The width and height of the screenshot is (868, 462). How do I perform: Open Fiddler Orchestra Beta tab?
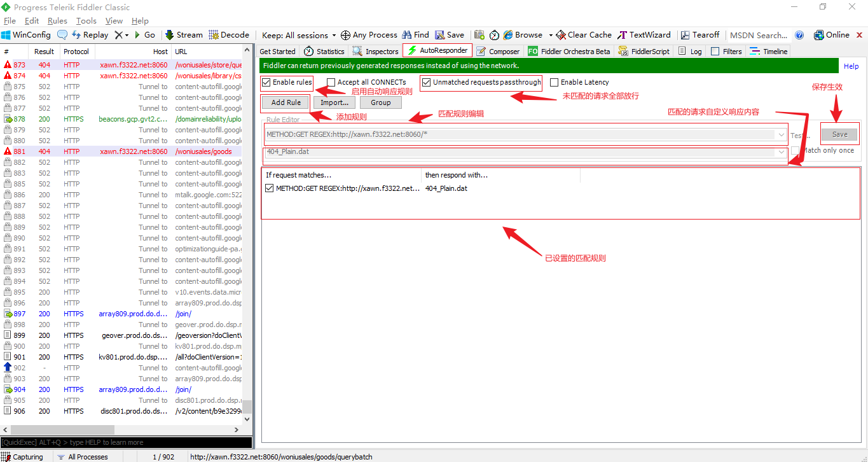[x=569, y=52]
